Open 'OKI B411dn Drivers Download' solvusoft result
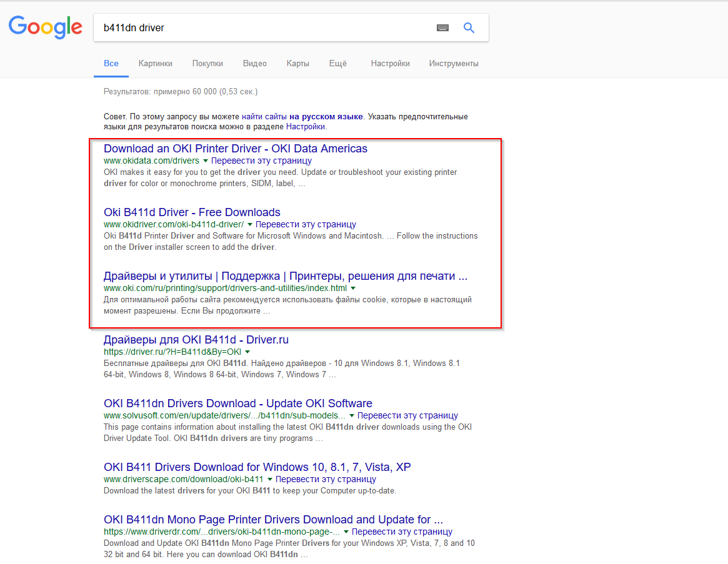 (x=237, y=403)
